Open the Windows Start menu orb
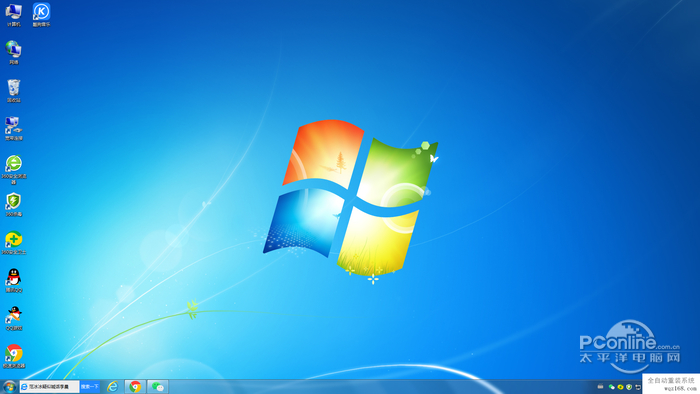Screen dimensions: 700x394 click(x=9, y=386)
